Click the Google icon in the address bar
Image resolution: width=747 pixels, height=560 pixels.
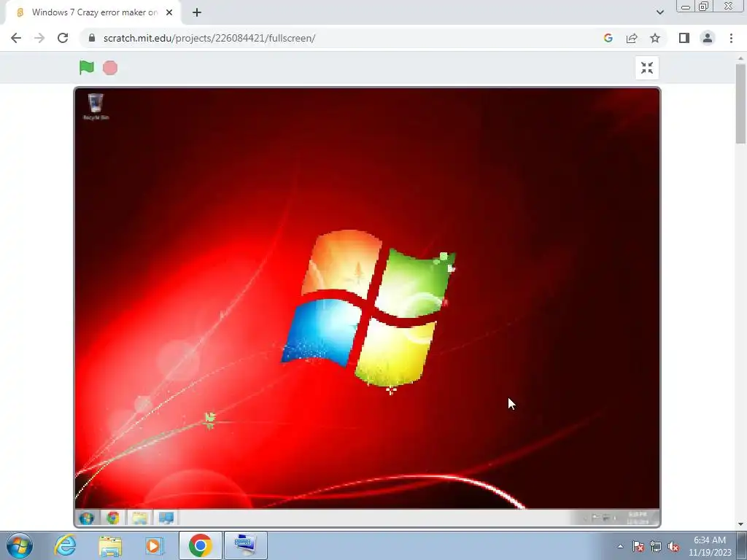pyautogui.click(x=608, y=38)
